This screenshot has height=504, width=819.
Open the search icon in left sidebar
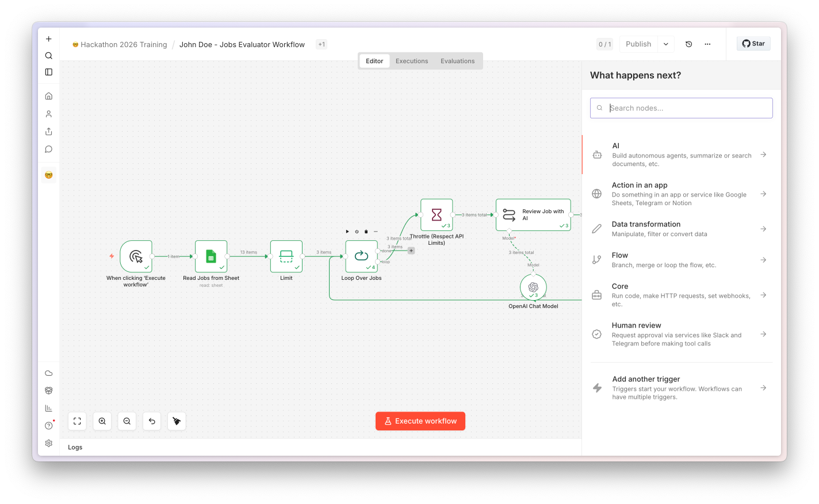click(49, 56)
